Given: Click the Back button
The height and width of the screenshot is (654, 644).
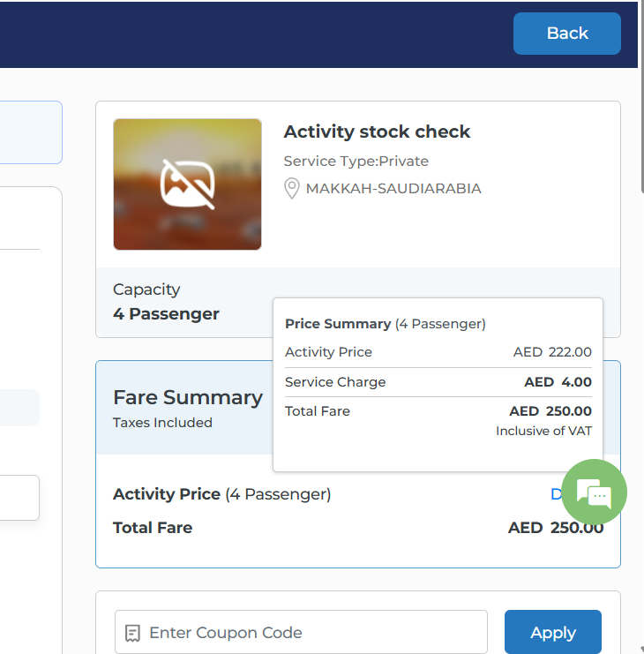Looking at the screenshot, I should [566, 34].
